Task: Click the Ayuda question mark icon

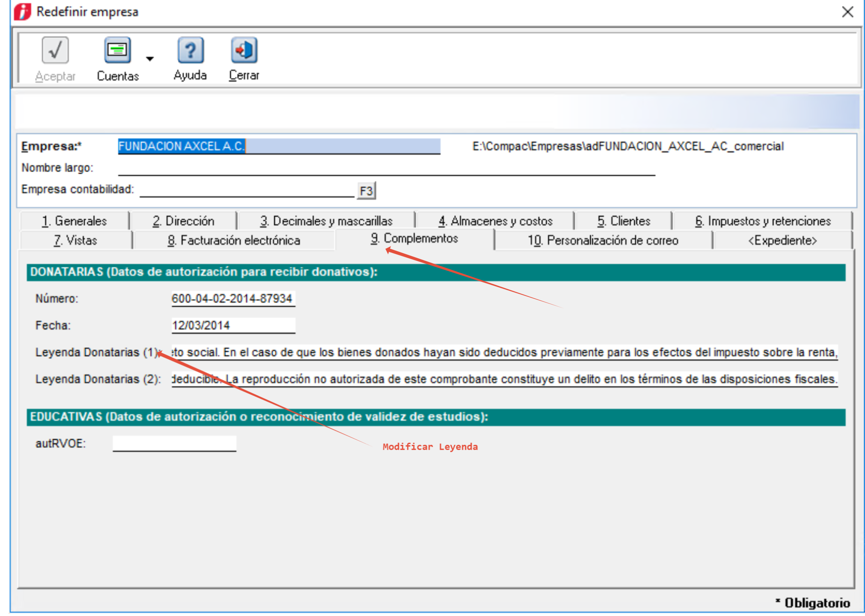Action: tap(190, 51)
